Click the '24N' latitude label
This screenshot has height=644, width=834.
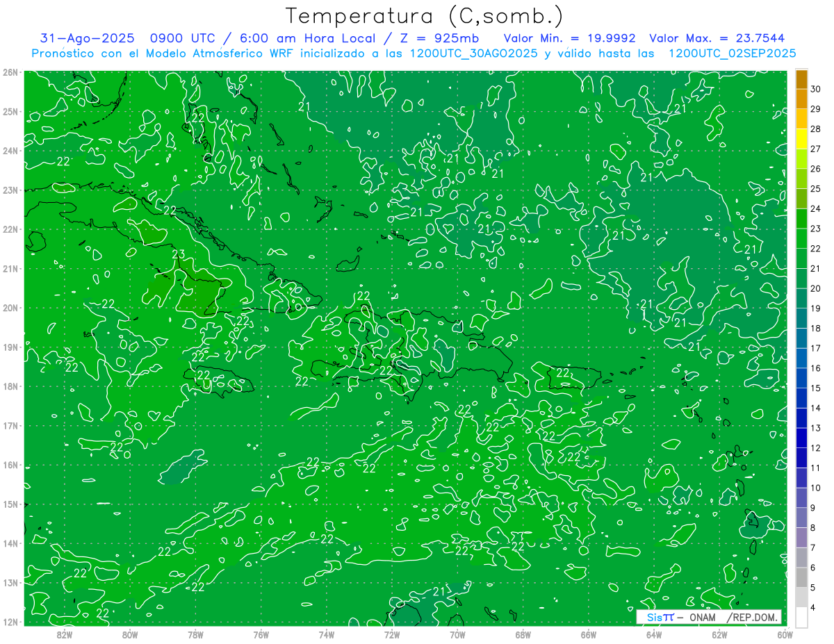coord(10,151)
